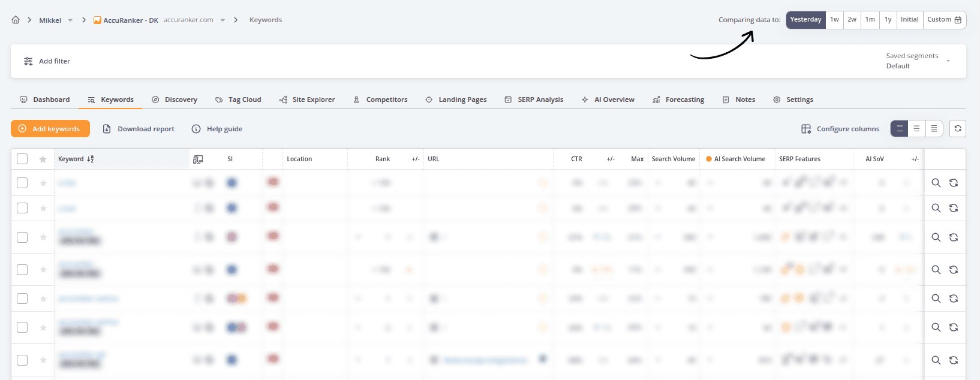Image resolution: width=980 pixels, height=380 pixels.
Task: Open the Discovery tab
Action: click(x=175, y=99)
